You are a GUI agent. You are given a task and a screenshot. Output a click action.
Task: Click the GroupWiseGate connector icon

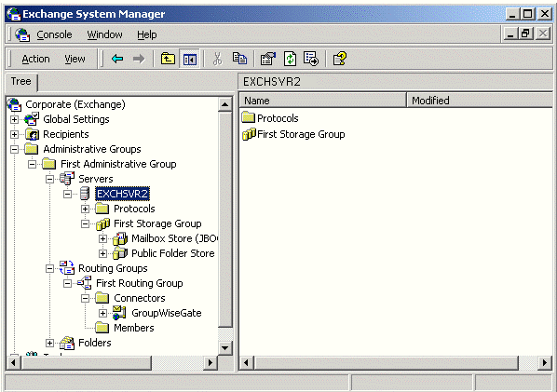[x=119, y=313]
